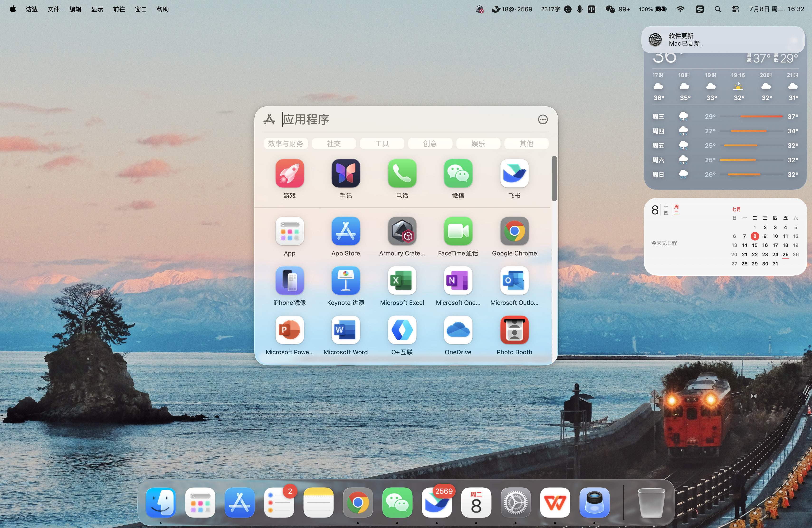Open Microsoft OneNote
This screenshot has width=812, height=528.
tap(458, 281)
